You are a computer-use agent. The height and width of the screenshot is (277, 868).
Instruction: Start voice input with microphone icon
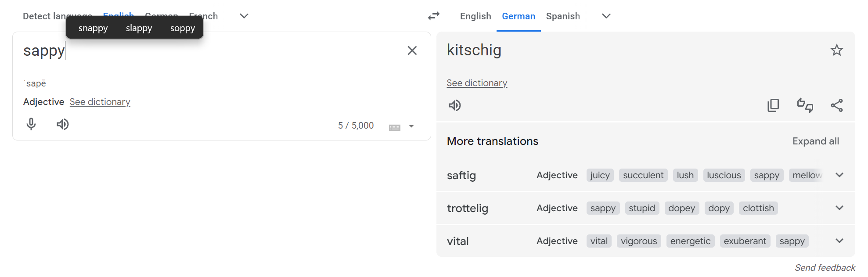tap(31, 124)
